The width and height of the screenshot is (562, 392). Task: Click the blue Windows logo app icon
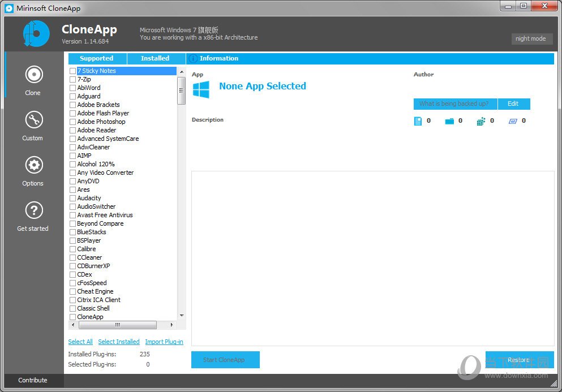click(201, 89)
